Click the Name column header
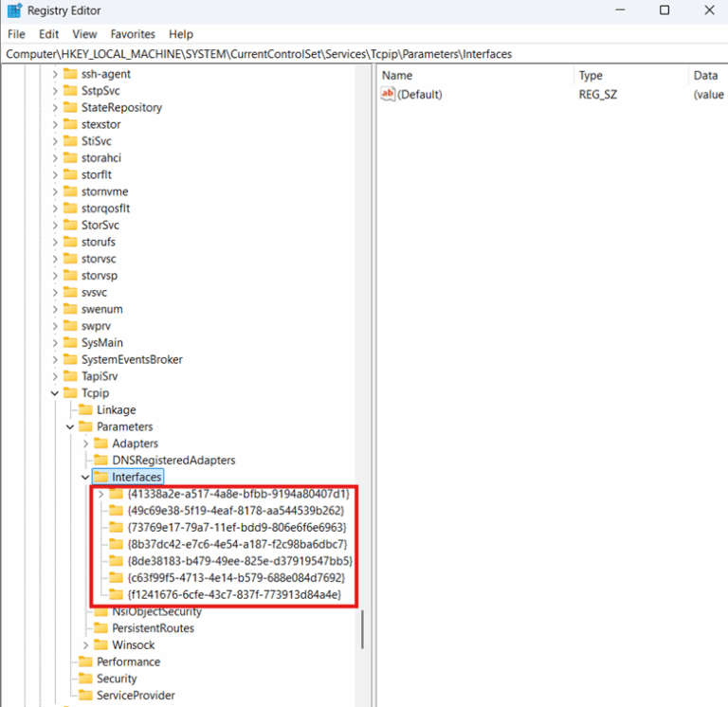Screen dimensions: 728x707 [476, 75]
